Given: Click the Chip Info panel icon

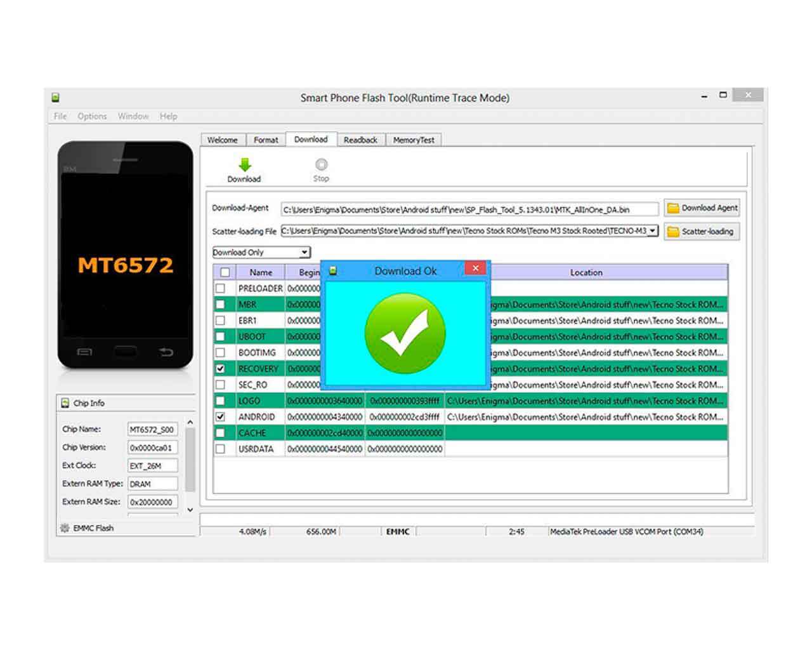Looking at the screenshot, I should 65,403.
